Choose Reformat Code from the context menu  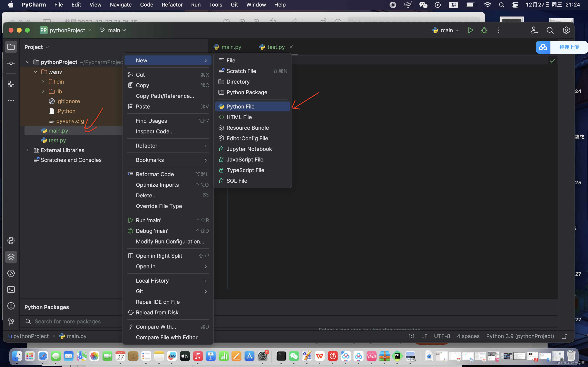pyautogui.click(x=155, y=174)
